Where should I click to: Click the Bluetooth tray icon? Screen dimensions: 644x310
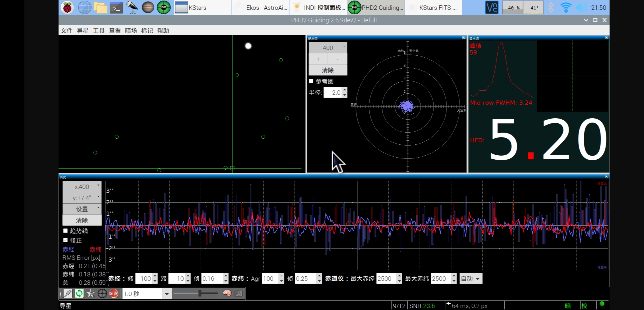point(550,7)
